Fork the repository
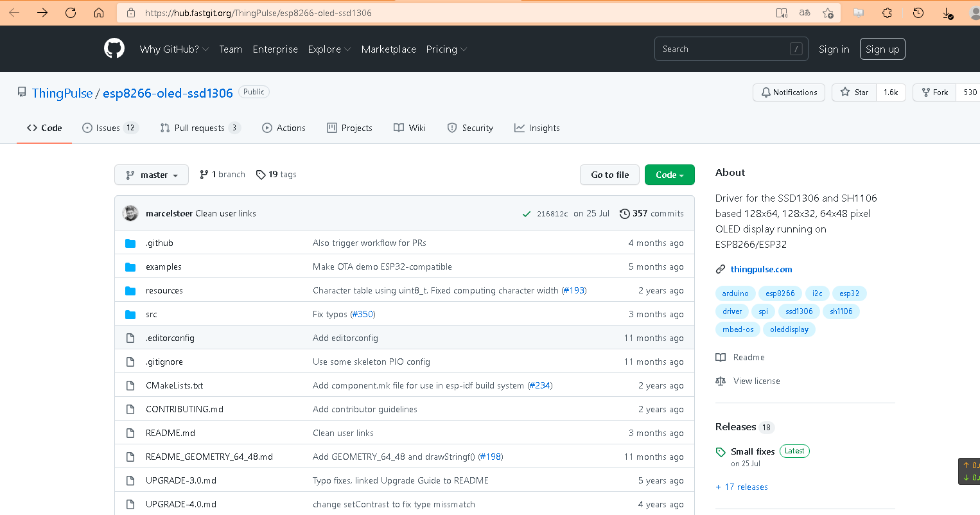 coord(934,92)
